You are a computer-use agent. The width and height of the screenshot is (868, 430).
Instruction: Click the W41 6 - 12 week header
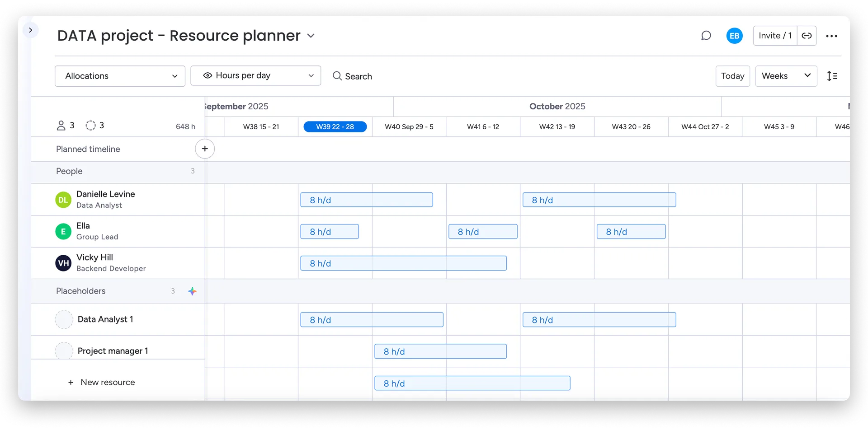[x=483, y=127]
